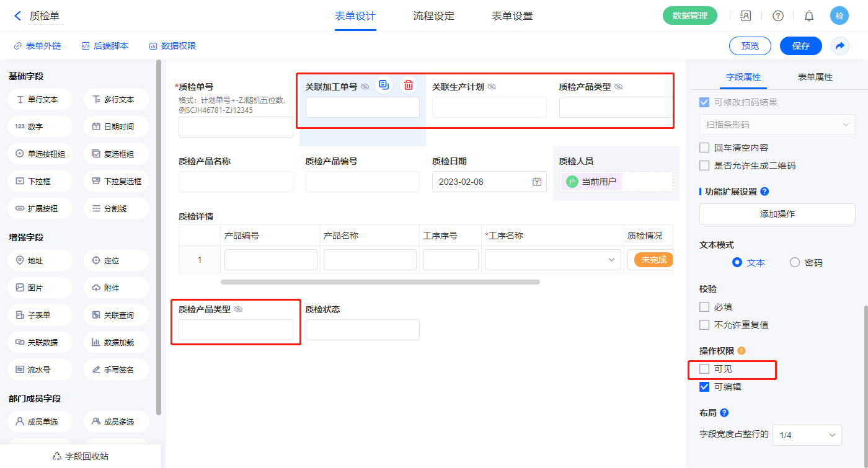The image size is (868, 468).
Task: Click the back arrow beside 质检单
Action: tap(17, 16)
